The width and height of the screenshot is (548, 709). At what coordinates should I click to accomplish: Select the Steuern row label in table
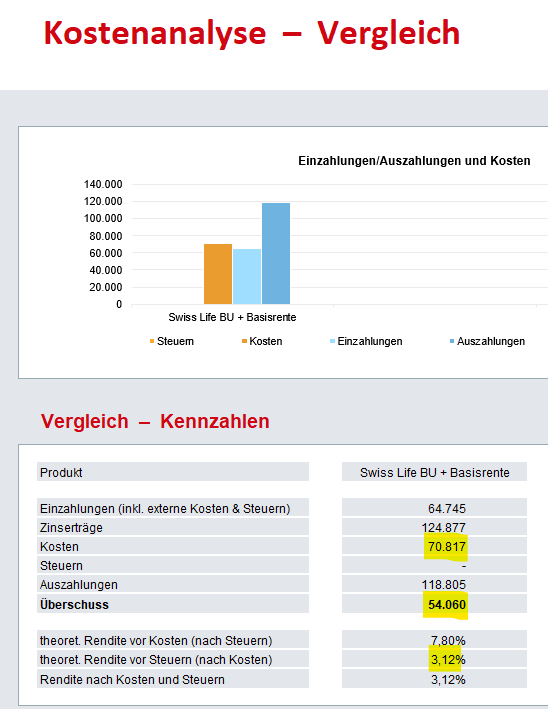point(61,566)
